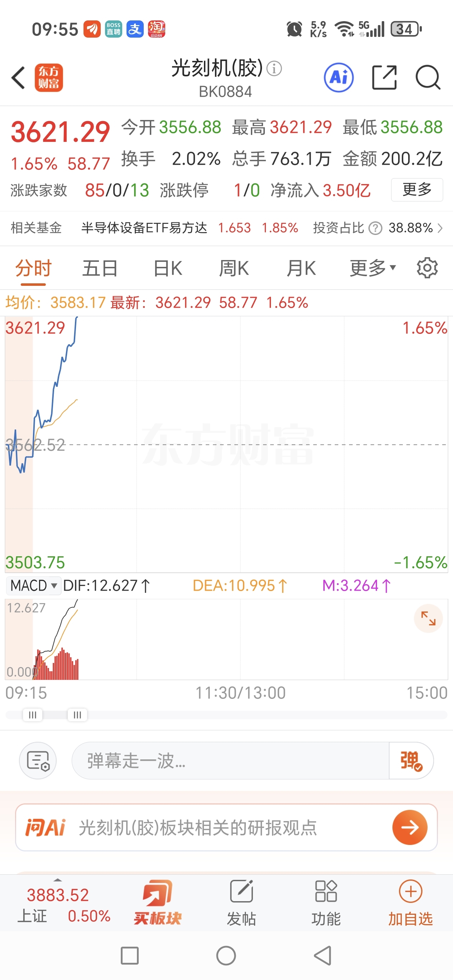Tap the share export icon
Image resolution: width=453 pixels, height=980 pixels.
coord(384,78)
